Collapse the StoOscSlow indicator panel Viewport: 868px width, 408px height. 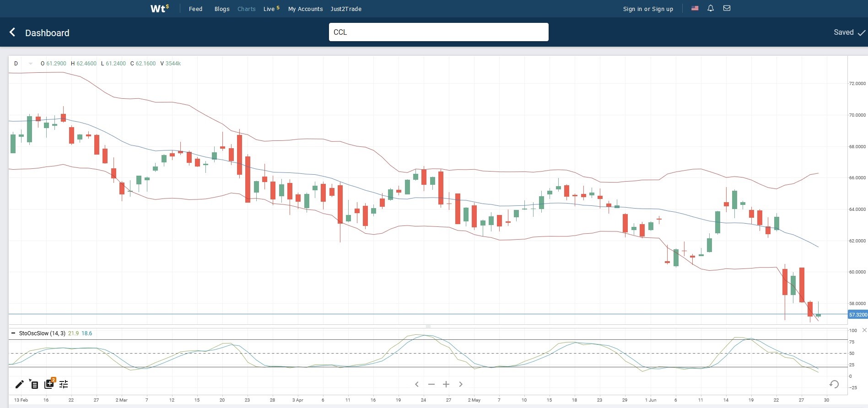13,333
